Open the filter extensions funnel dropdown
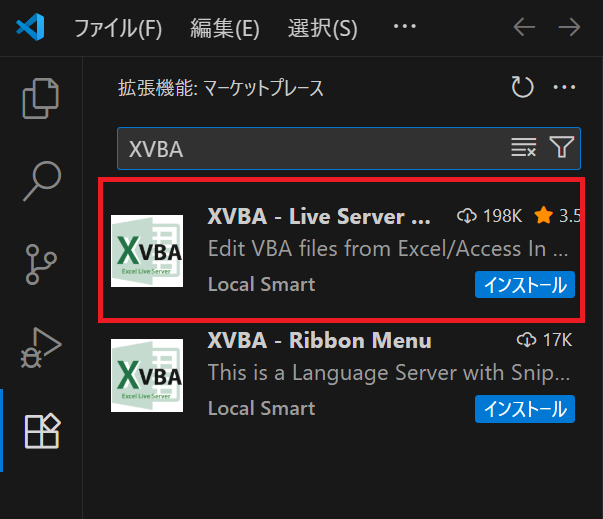603x519 pixels. point(562,148)
